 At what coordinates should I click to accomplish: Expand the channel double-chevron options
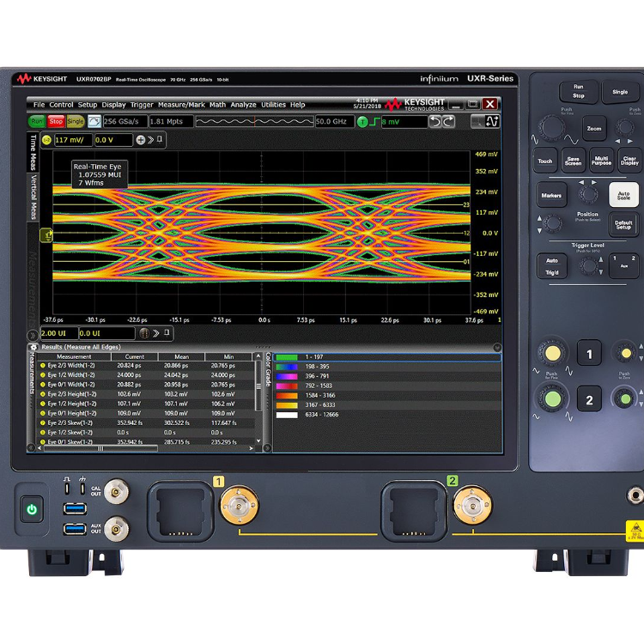(151, 140)
